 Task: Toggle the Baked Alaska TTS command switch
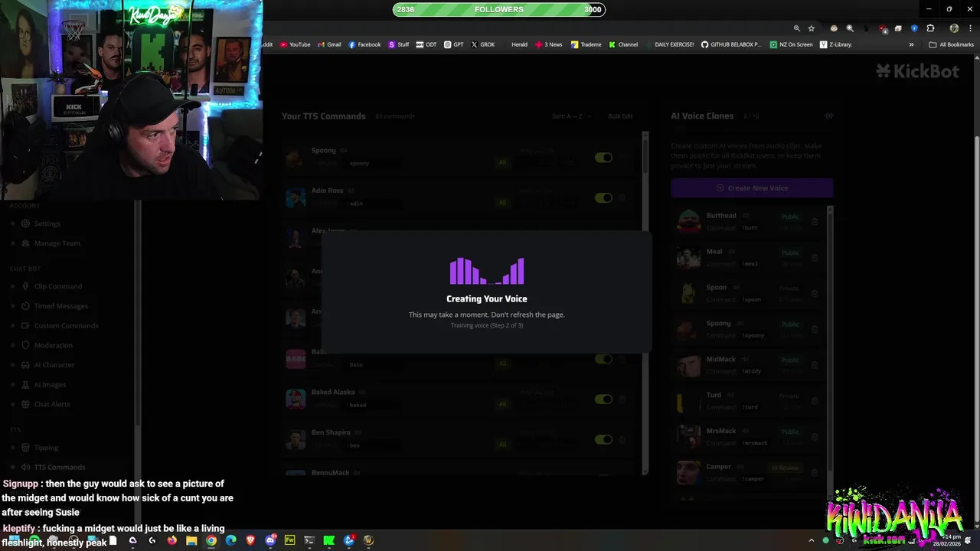603,399
